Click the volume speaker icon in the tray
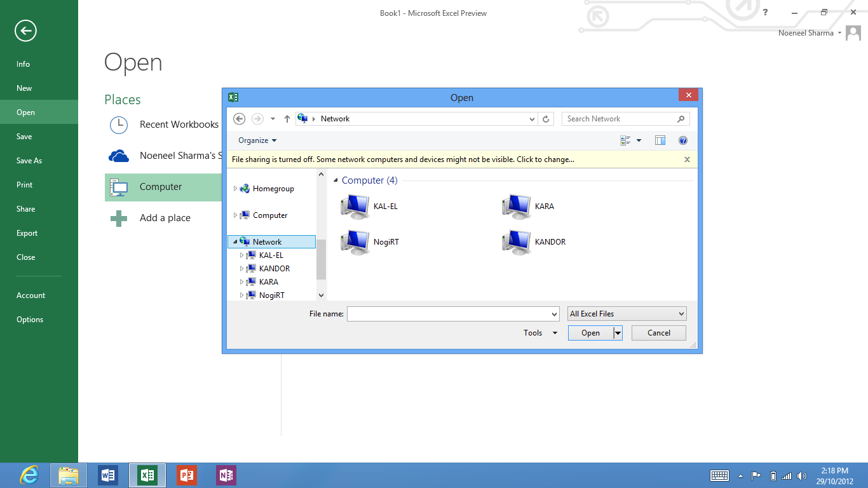 pyautogui.click(x=802, y=475)
